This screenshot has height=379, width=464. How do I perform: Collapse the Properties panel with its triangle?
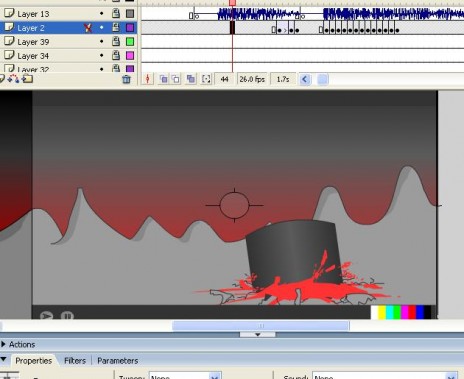(3, 359)
